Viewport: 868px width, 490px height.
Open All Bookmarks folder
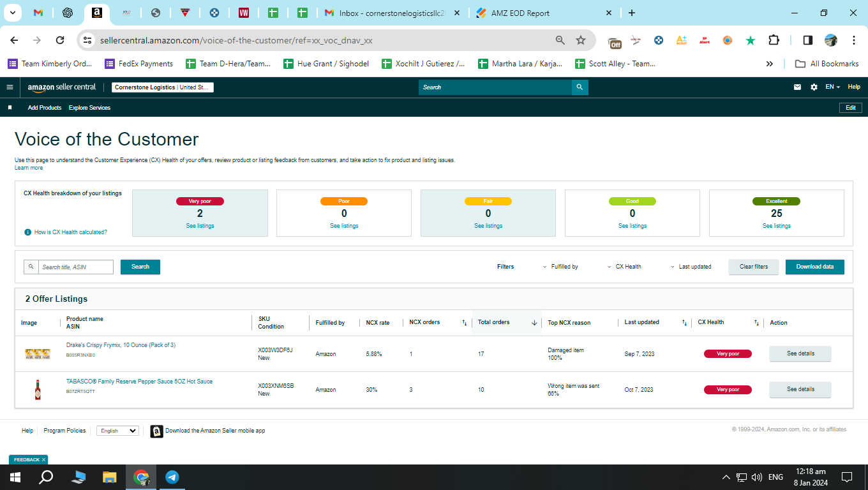point(827,64)
